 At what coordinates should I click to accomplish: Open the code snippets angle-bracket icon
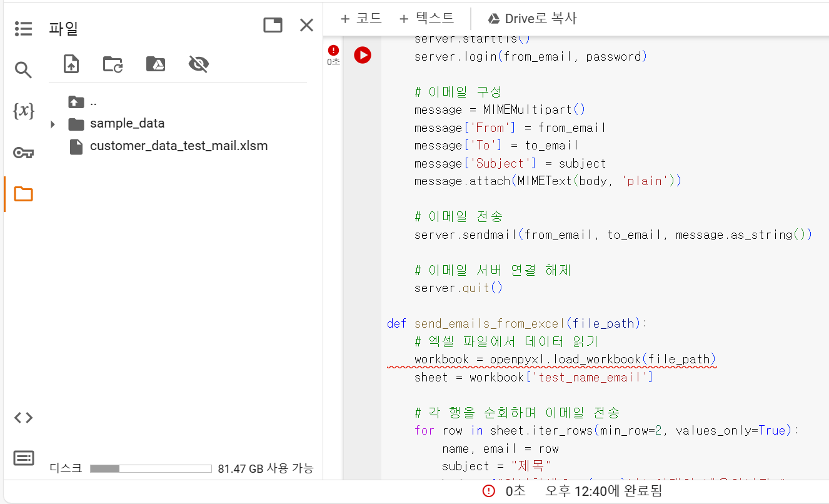[23, 418]
